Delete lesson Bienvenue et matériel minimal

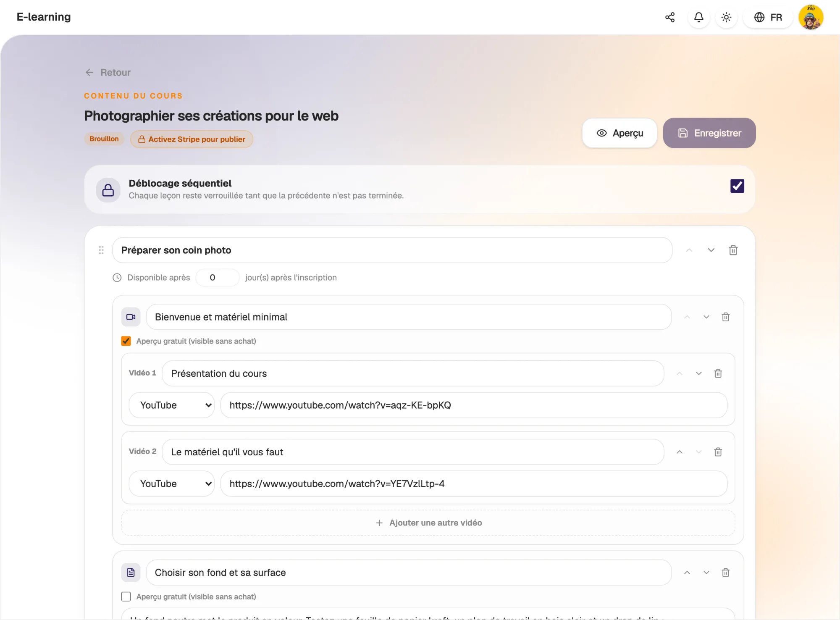pos(726,317)
